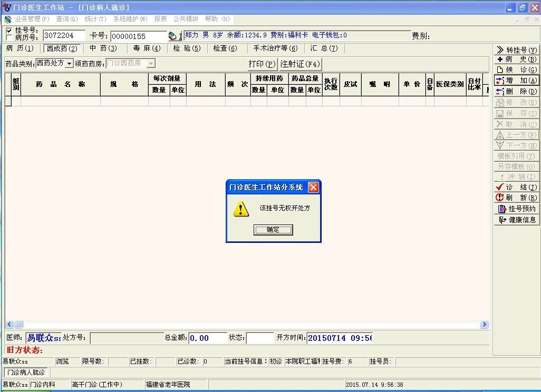Open the 报表 menu
541x392 pixels.
point(160,19)
